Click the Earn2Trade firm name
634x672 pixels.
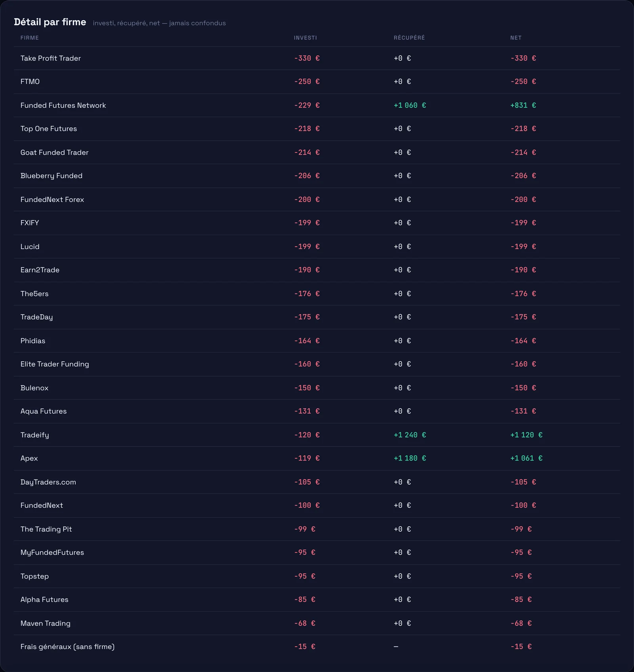(x=40, y=270)
